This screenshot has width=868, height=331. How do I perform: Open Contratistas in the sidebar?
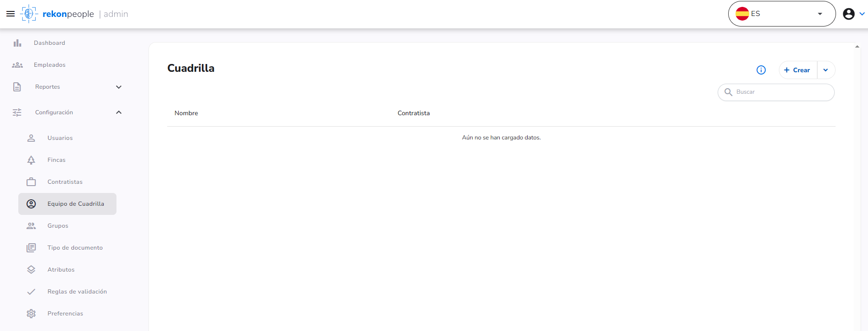click(65, 182)
